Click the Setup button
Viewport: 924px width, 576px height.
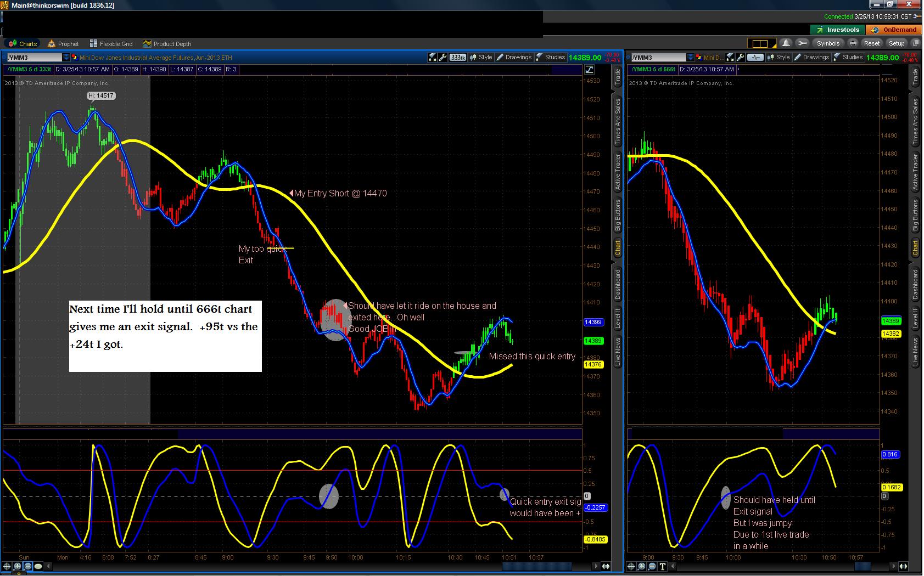tap(897, 43)
